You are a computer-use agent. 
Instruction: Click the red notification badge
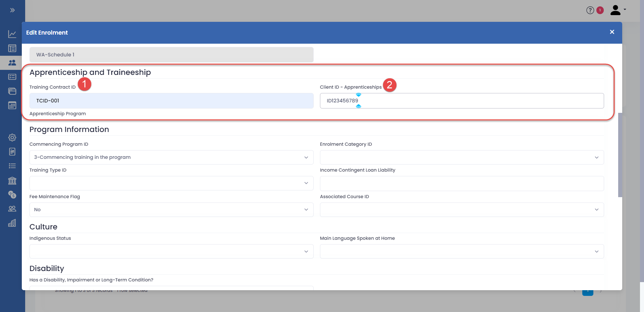(x=600, y=10)
